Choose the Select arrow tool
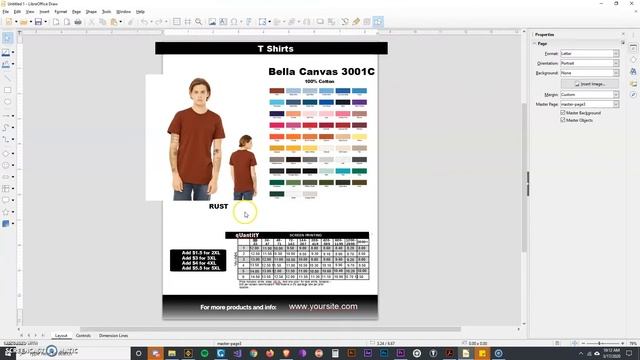 7,38
